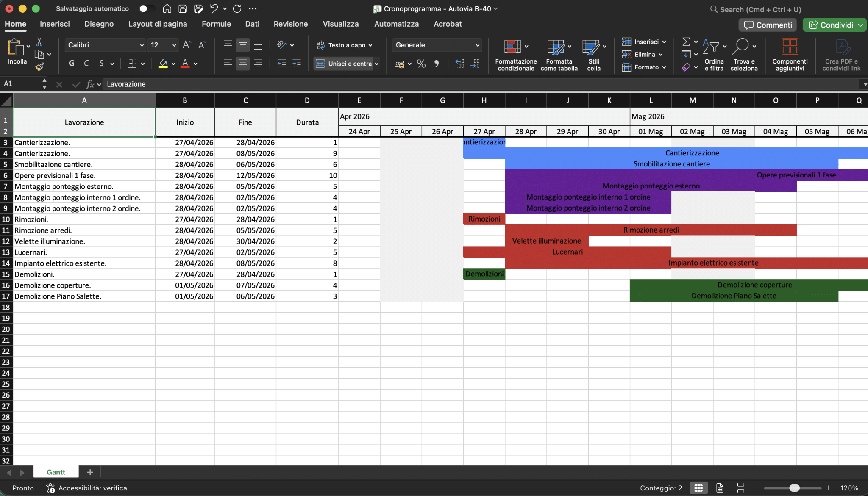Expand fill color dropdown arrow
Screen dimensions: 868x496
tap(173, 64)
